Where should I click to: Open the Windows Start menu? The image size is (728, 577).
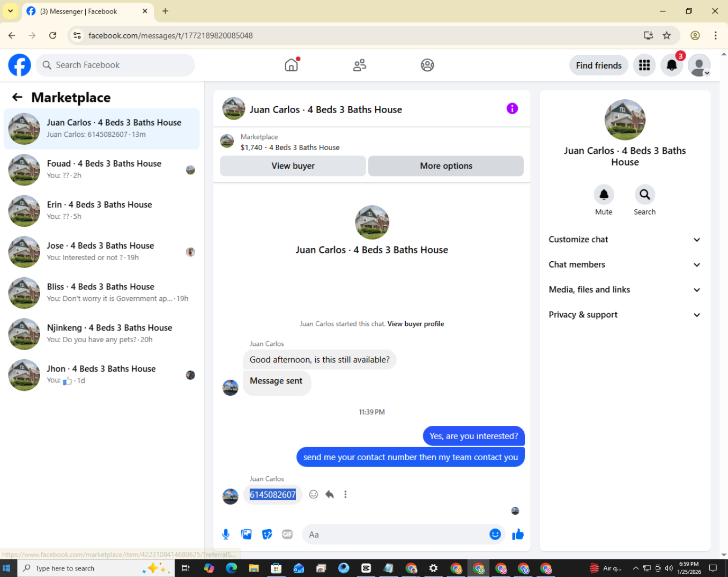coord(6,568)
